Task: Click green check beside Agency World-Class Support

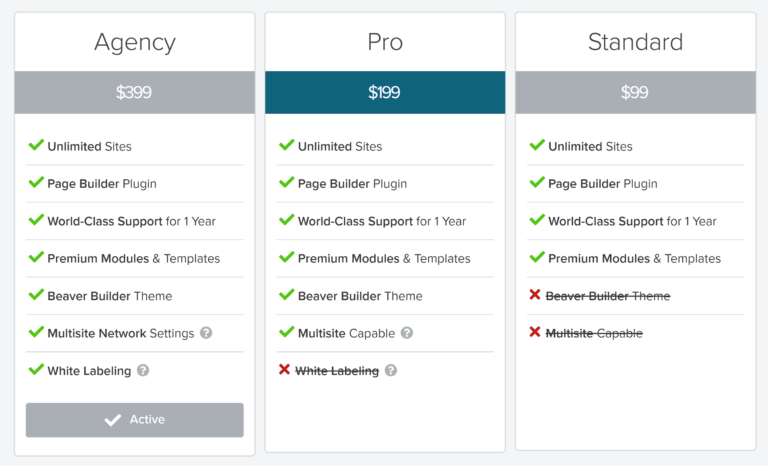Action: point(36,220)
